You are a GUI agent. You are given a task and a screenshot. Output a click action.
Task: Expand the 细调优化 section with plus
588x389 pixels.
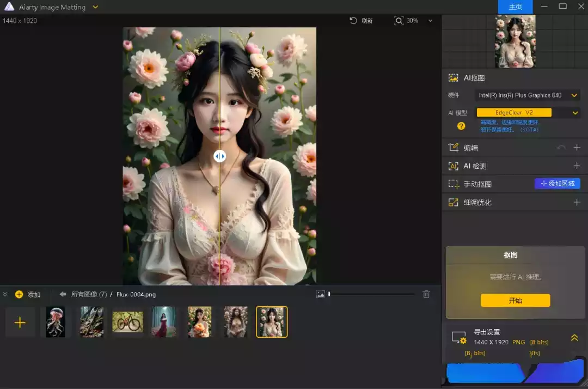(x=577, y=202)
